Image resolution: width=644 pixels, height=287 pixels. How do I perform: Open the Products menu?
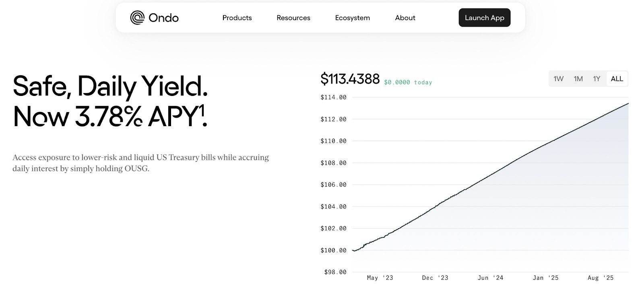click(237, 18)
